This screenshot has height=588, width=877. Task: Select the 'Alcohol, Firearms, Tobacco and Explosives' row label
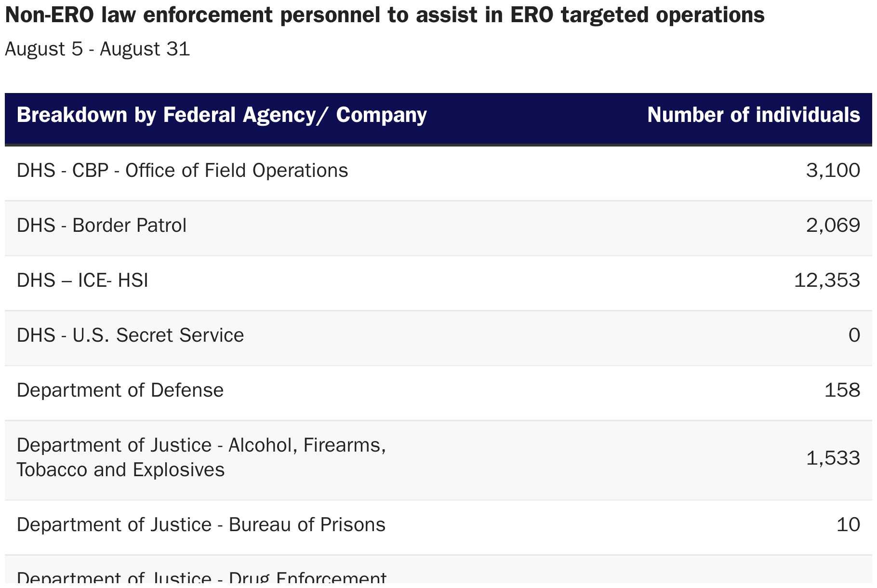coord(201,457)
